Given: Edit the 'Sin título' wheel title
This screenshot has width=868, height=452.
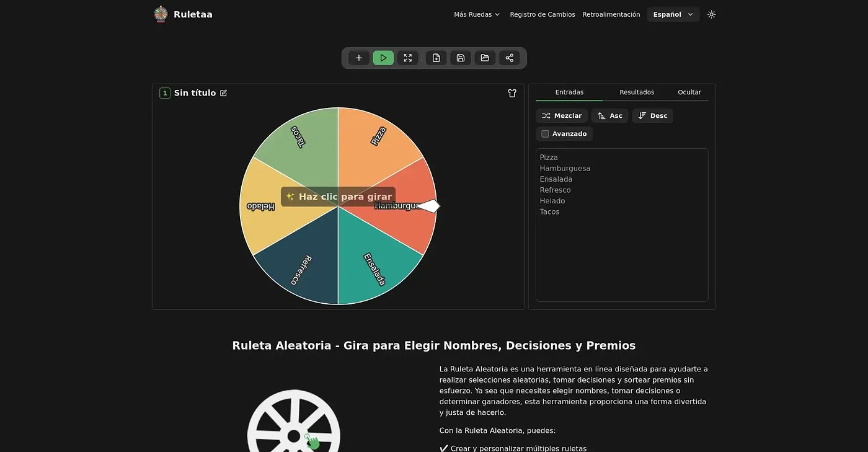Looking at the screenshot, I should (224, 93).
